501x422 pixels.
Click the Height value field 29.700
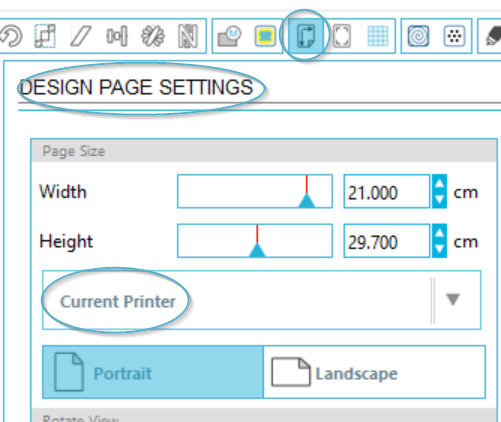387,241
